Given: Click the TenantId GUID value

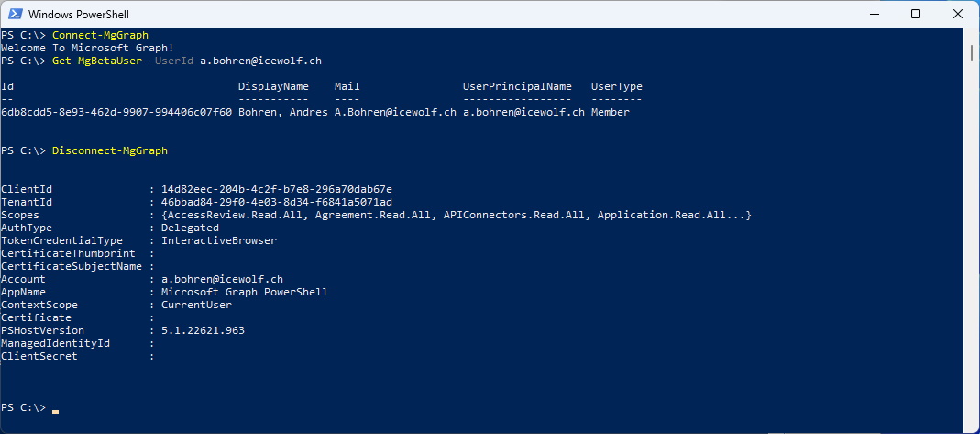Looking at the screenshot, I should pyautogui.click(x=277, y=202).
